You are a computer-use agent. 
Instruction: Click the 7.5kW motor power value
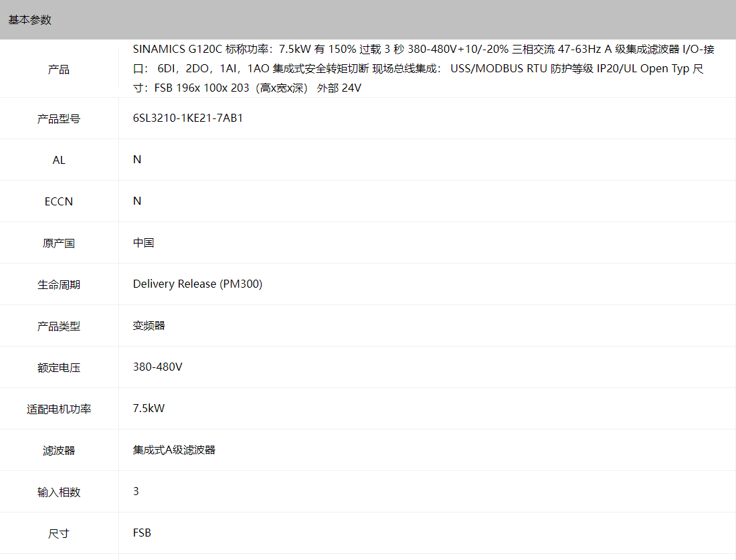click(149, 408)
